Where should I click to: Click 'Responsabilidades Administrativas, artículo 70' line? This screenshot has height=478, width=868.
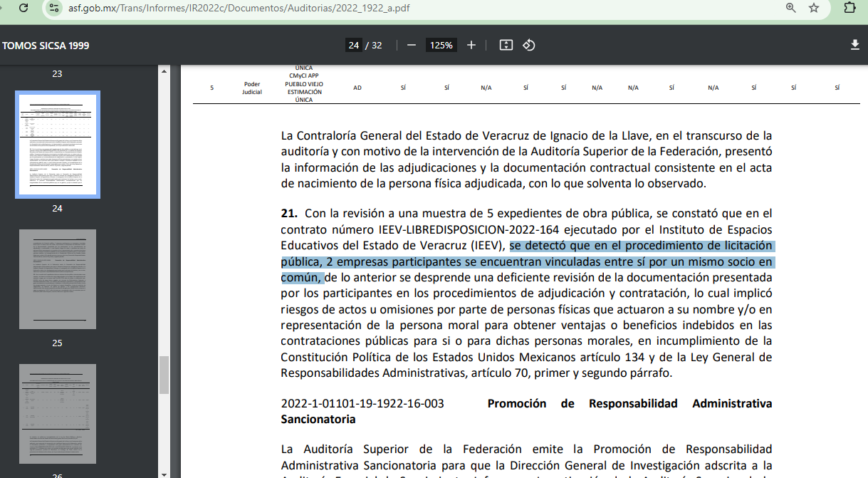tap(476, 373)
